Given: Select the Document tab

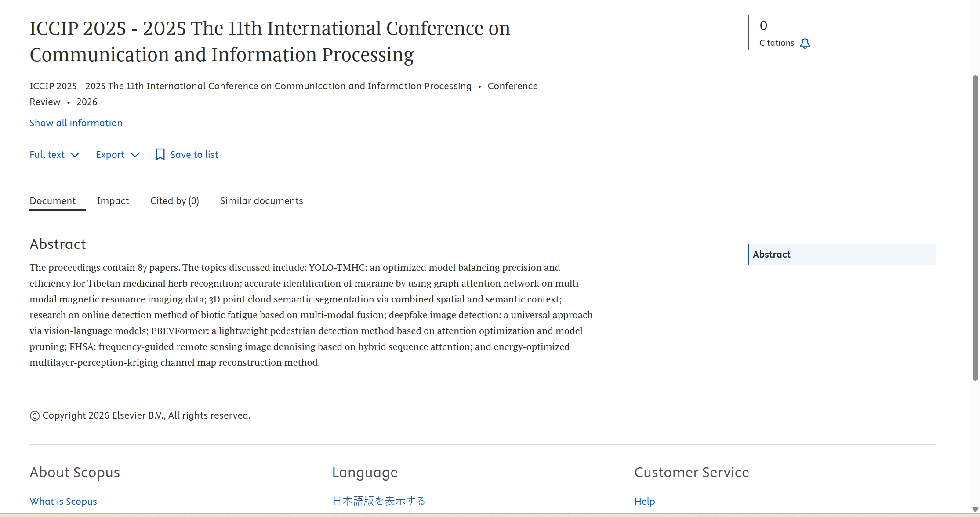Looking at the screenshot, I should coord(52,201).
